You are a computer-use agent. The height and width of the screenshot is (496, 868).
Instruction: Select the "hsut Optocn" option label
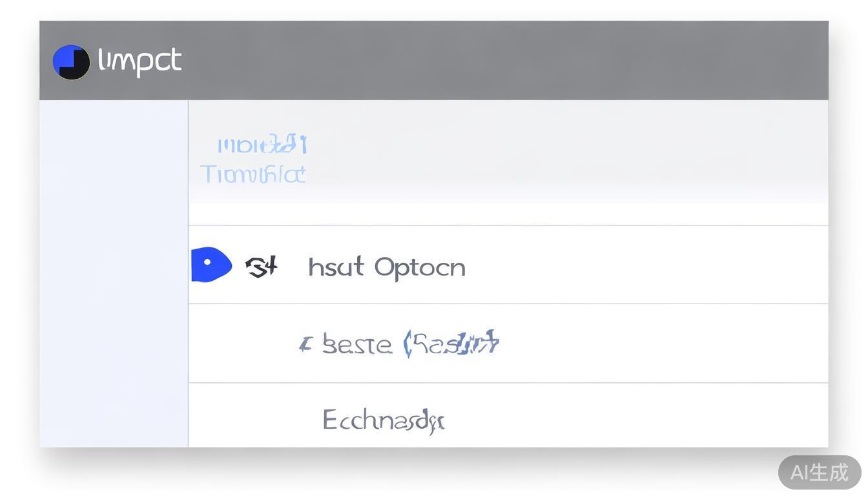[386, 267]
